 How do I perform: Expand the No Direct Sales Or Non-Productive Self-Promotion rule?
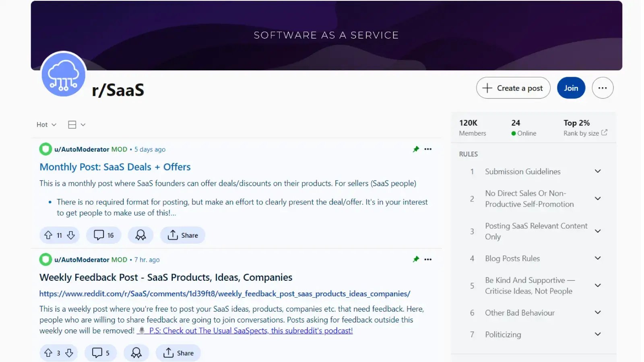(598, 199)
